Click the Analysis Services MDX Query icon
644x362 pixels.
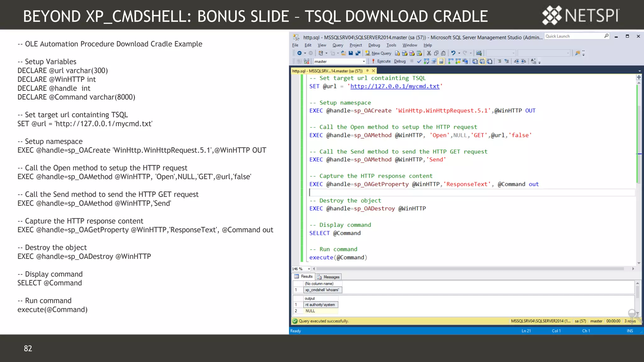tap(405, 53)
